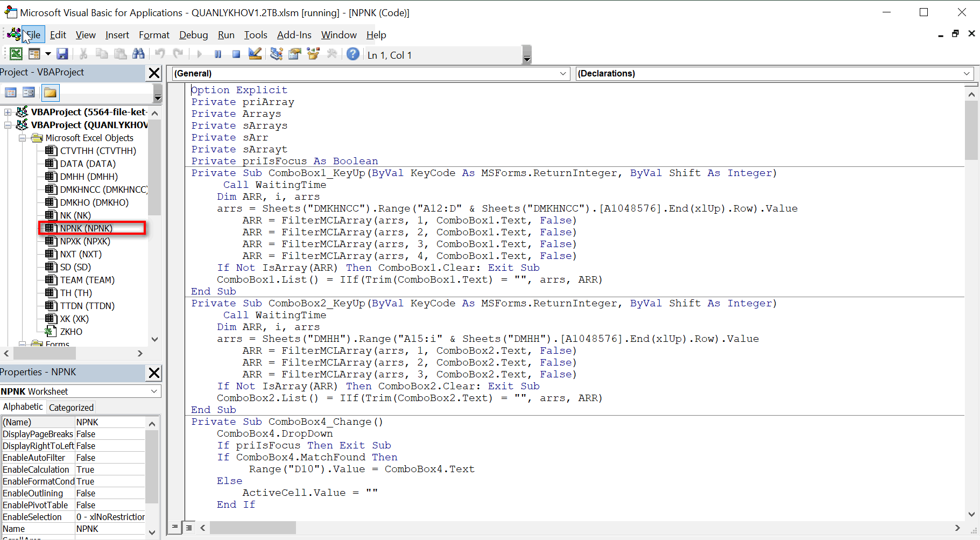The width and height of the screenshot is (980, 540).
Task: Switch to the Alphabetic properties tab
Action: point(23,407)
